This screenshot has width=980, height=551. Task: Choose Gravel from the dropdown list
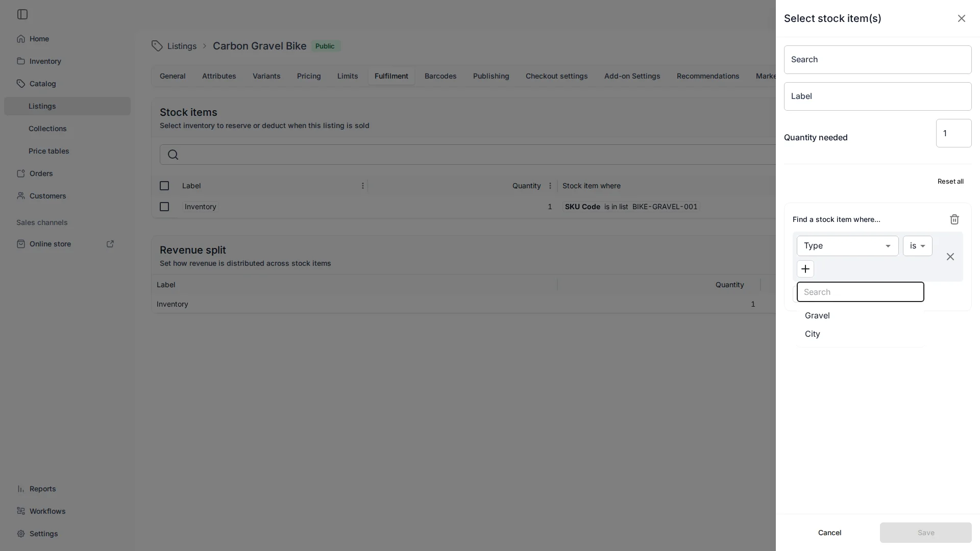click(861, 315)
